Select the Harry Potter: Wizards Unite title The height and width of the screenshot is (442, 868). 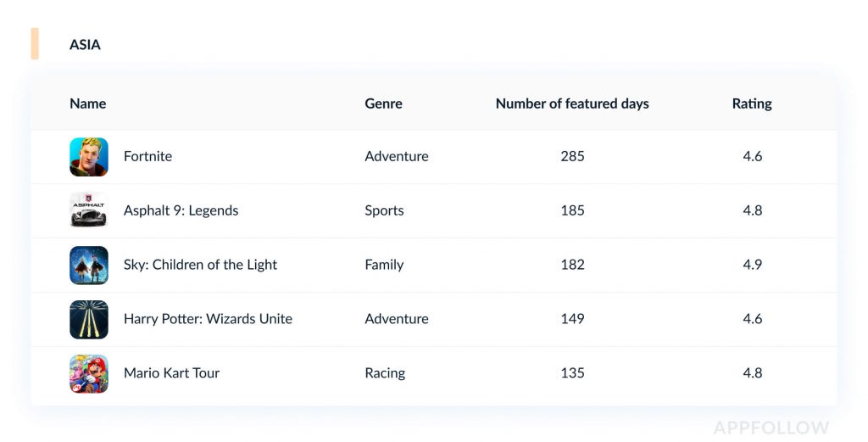208,319
